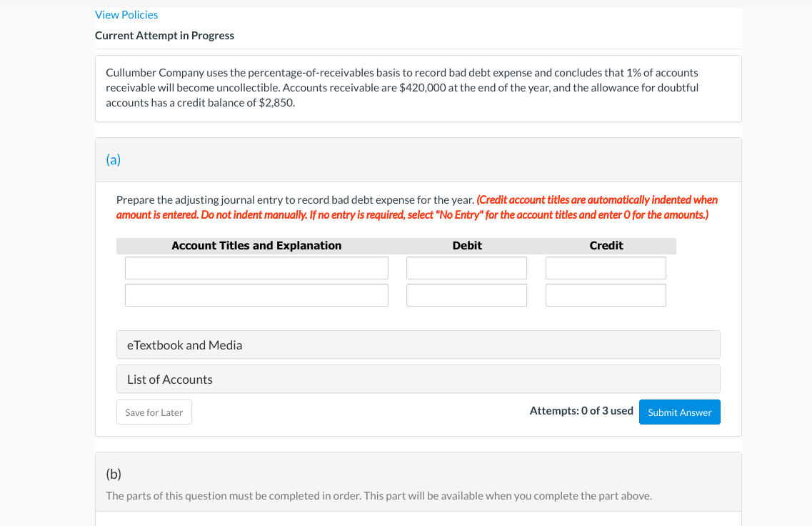Click the section (b) header

click(114, 473)
